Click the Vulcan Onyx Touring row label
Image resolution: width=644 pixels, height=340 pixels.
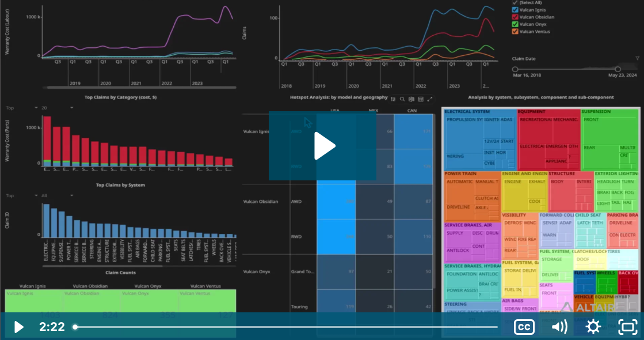pos(299,307)
